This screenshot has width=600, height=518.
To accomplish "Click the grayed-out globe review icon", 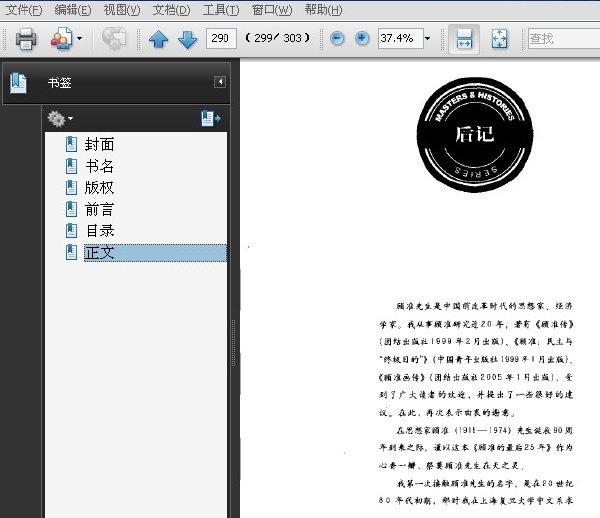I will tap(114, 38).
